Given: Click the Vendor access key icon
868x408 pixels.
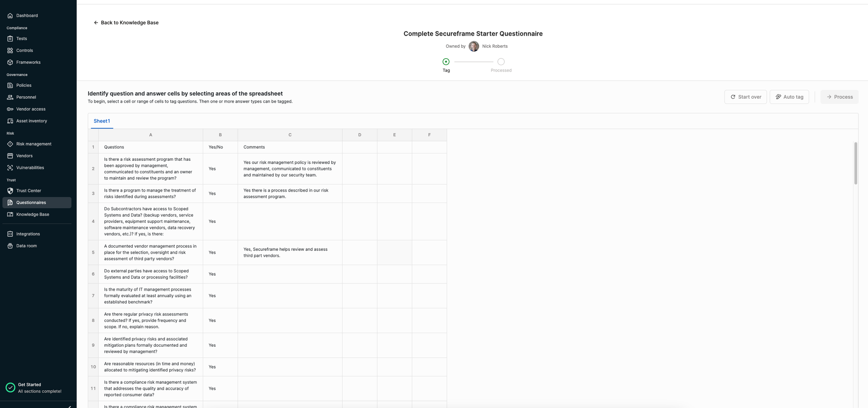Looking at the screenshot, I should (10, 109).
